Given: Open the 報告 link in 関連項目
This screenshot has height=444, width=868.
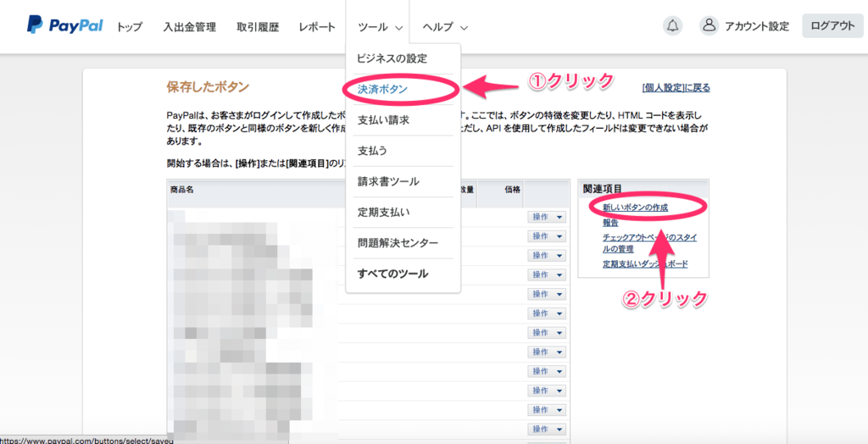Looking at the screenshot, I should click(x=610, y=223).
